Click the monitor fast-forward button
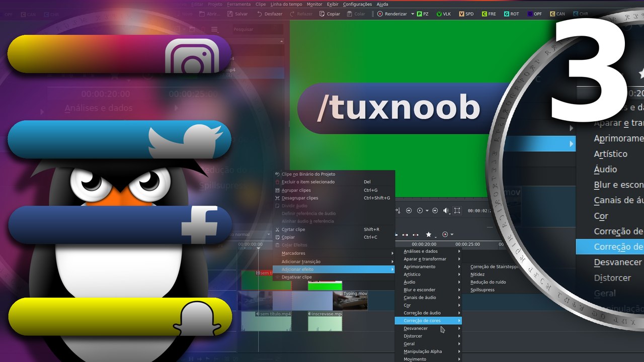The height and width of the screenshot is (362, 644). click(x=435, y=211)
